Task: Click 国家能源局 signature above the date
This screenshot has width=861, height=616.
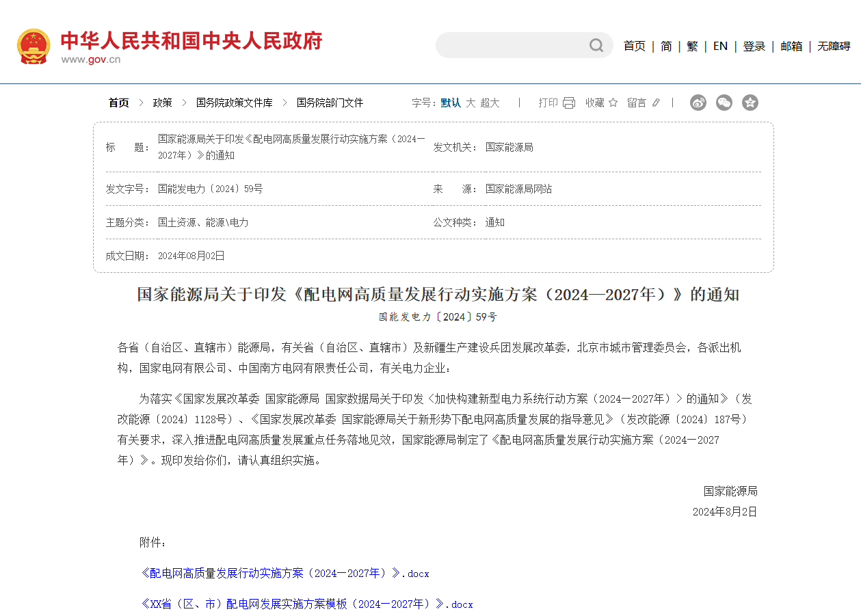Action: (x=730, y=491)
